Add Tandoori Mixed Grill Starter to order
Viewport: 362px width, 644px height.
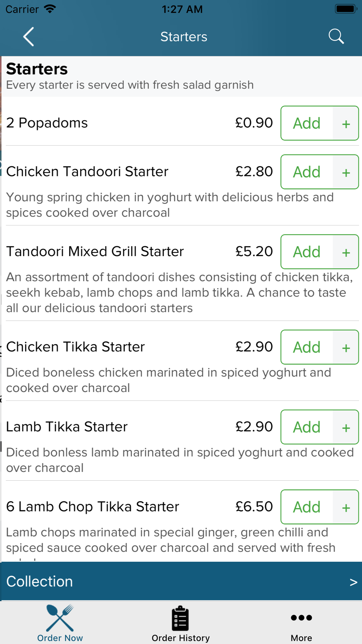click(307, 252)
